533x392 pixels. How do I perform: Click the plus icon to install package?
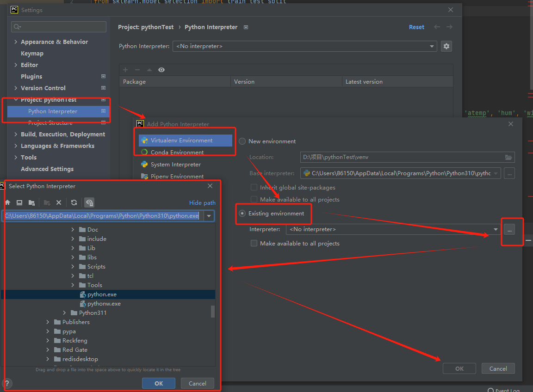(x=125, y=70)
